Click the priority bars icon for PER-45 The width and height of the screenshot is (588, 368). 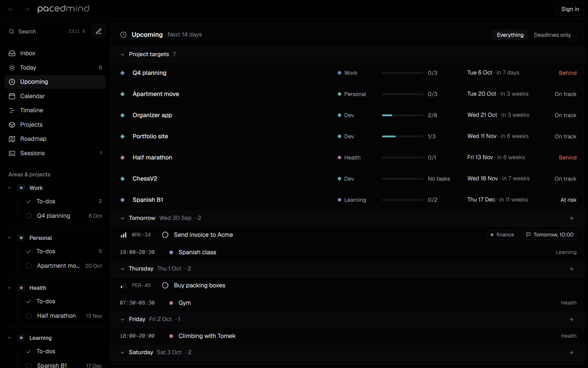pyautogui.click(x=123, y=286)
